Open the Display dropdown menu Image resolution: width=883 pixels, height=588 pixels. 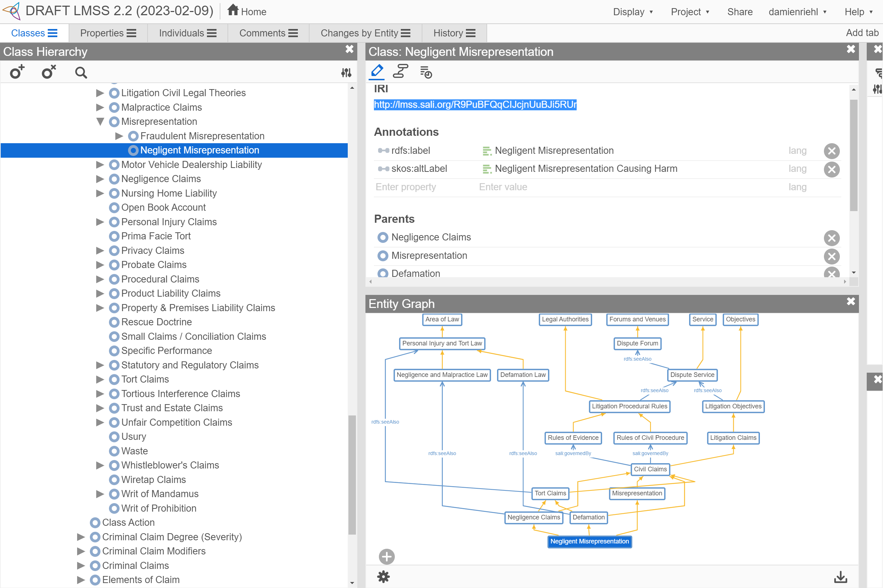(633, 12)
